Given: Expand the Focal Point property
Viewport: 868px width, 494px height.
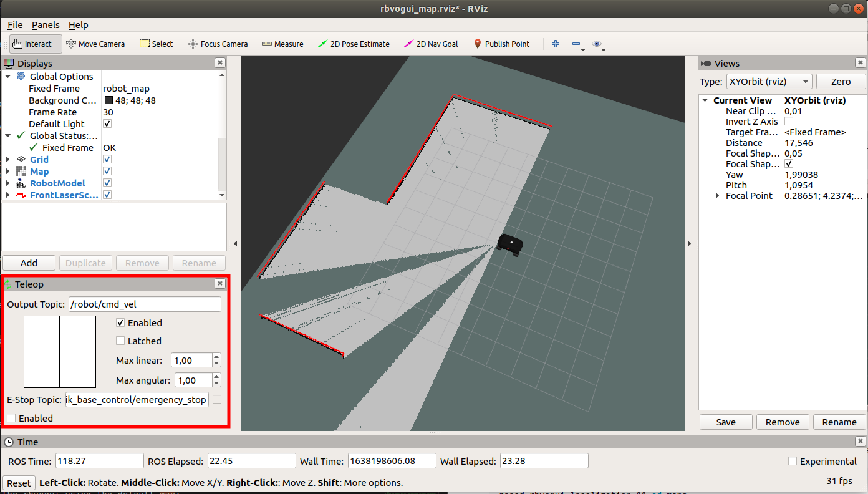Looking at the screenshot, I should 717,195.
